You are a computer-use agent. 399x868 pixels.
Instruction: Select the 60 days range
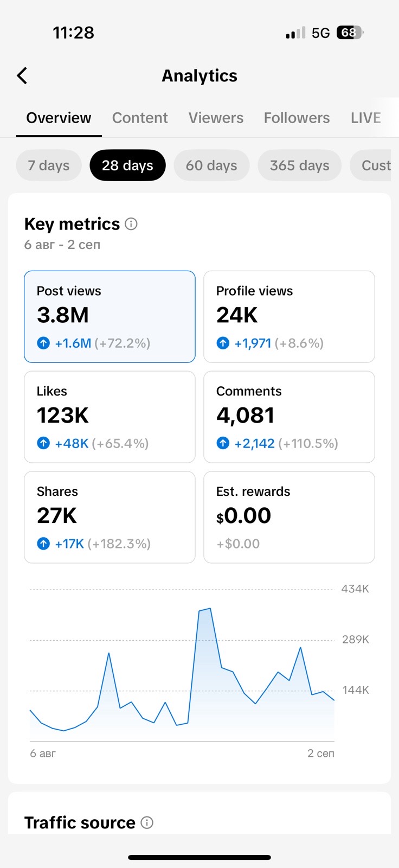tap(211, 165)
